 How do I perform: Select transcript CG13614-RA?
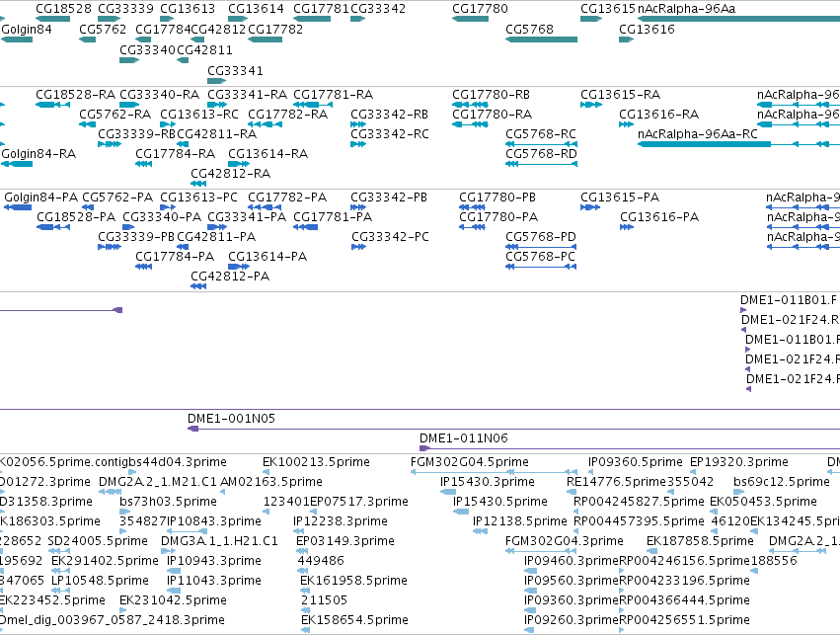point(239,164)
